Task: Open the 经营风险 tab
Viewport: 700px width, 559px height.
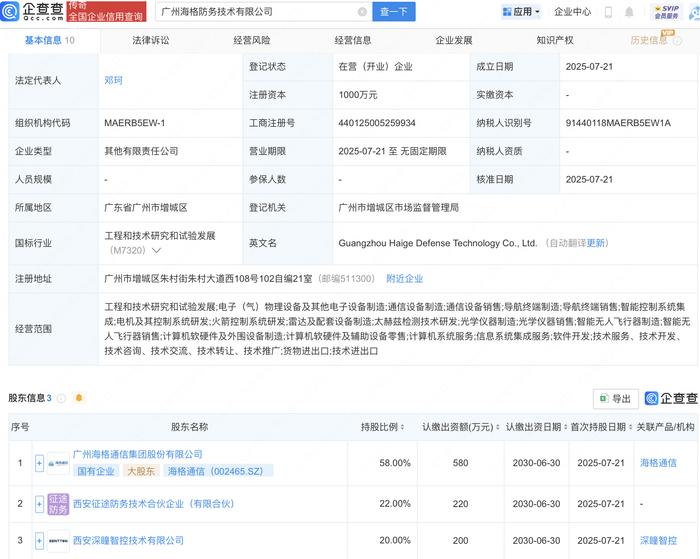Action: click(x=252, y=41)
